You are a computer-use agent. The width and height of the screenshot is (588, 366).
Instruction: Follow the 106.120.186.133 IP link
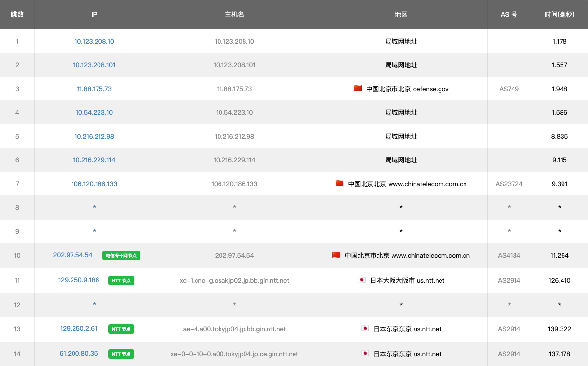click(x=94, y=184)
